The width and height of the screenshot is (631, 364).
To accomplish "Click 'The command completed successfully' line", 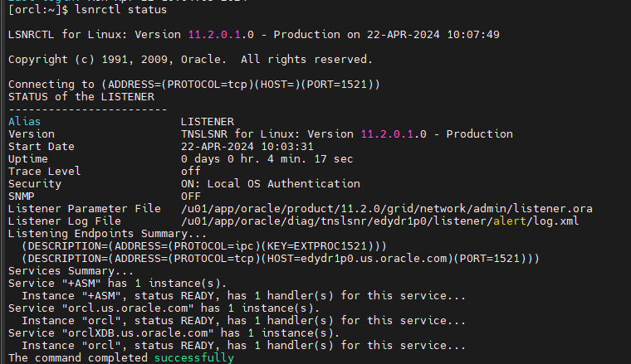I will 120,358.
